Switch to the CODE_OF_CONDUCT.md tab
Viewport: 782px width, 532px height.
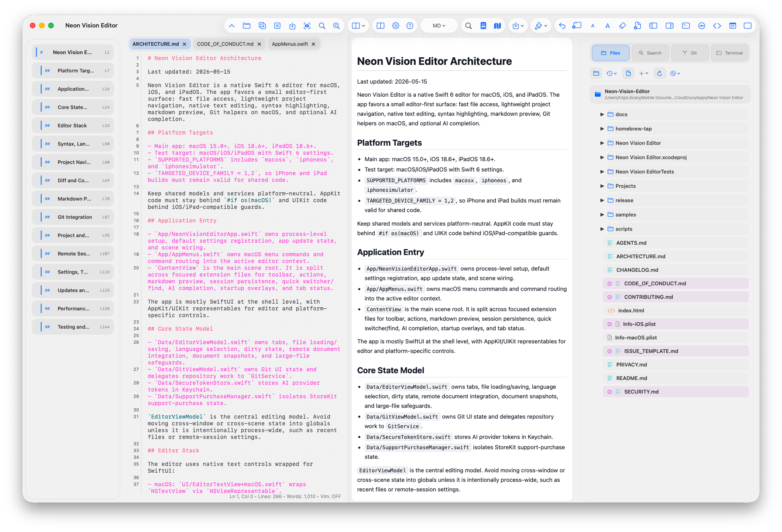225,44
